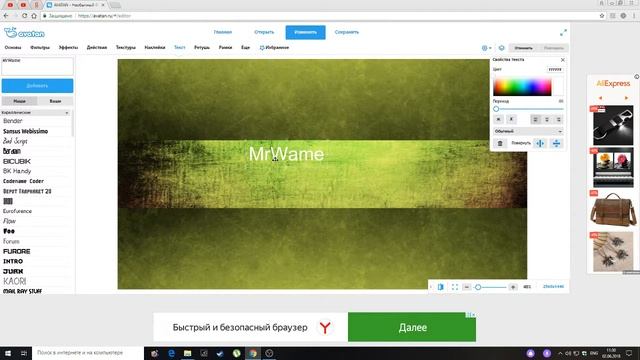Switch to the Эффекты tab

click(x=68, y=48)
